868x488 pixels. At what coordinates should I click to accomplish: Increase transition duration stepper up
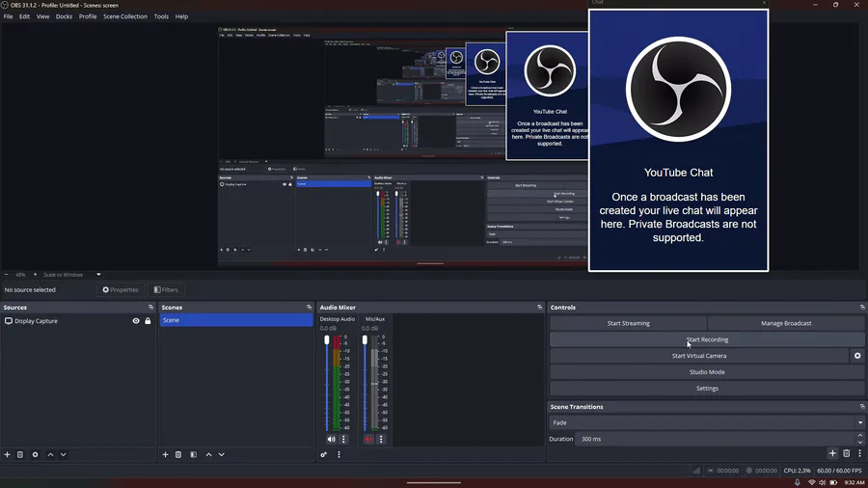point(859,436)
